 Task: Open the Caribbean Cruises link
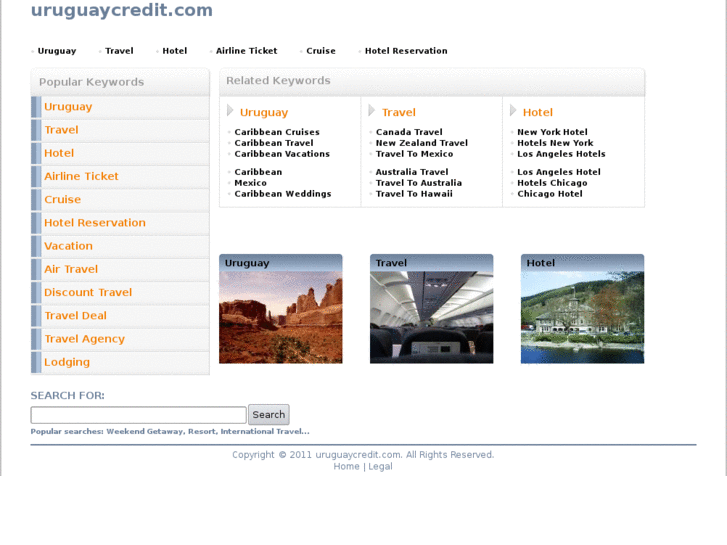(x=277, y=132)
